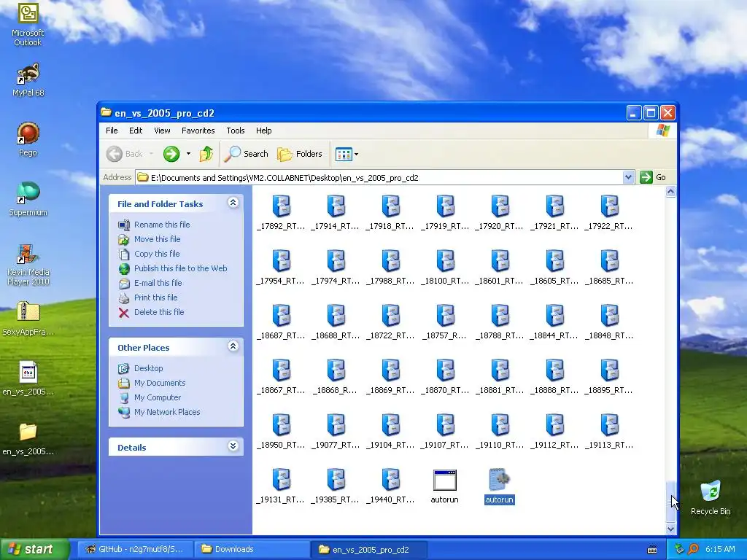Open the Edit menu
Viewport: 747px width, 560px height.
[x=135, y=131]
